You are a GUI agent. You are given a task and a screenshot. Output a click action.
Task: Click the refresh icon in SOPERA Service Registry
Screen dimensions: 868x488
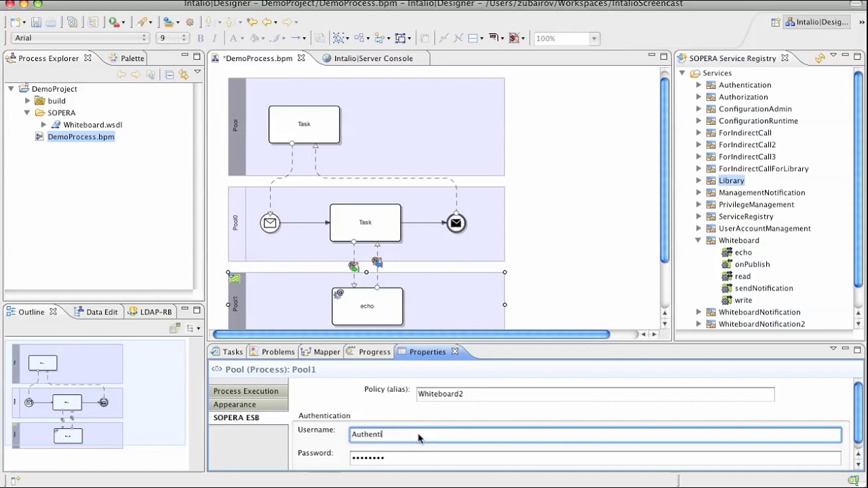click(x=820, y=58)
